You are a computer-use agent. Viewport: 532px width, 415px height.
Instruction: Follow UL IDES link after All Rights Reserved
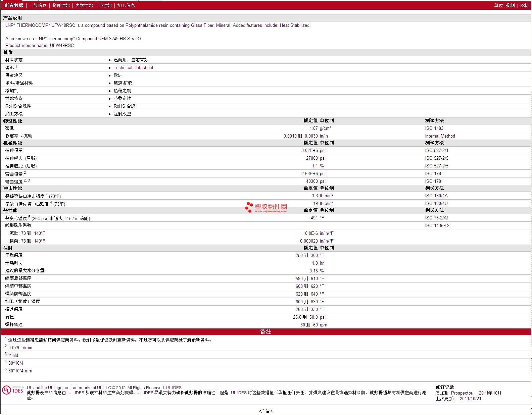tap(174, 388)
